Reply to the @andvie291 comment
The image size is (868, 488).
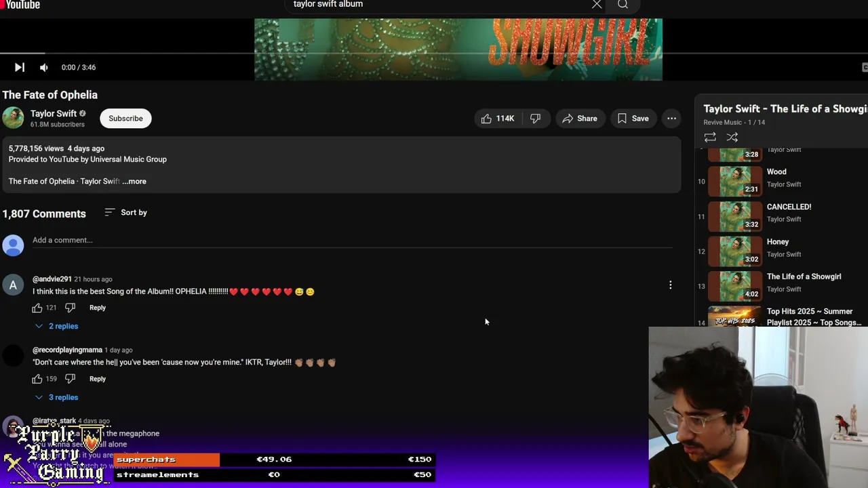pyautogui.click(x=98, y=308)
